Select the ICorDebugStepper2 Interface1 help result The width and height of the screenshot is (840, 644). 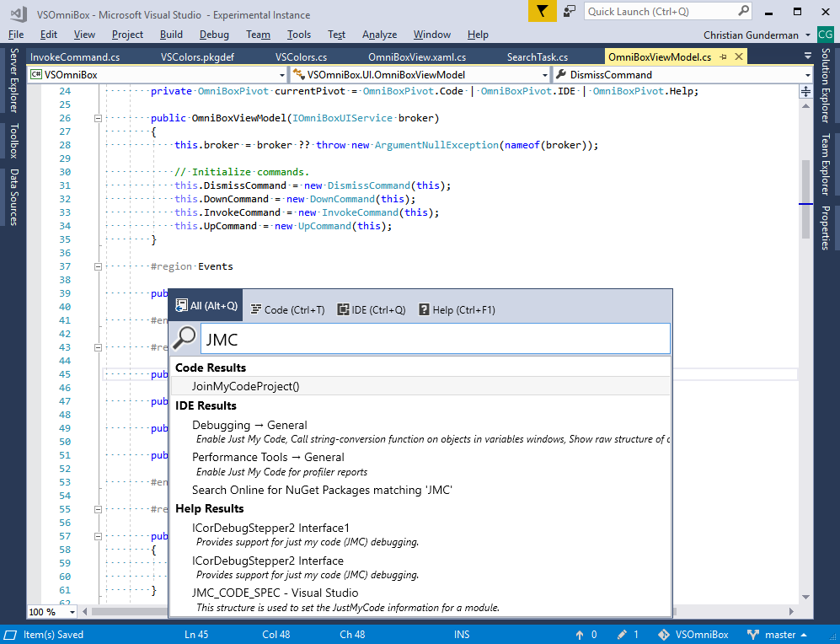click(420, 534)
